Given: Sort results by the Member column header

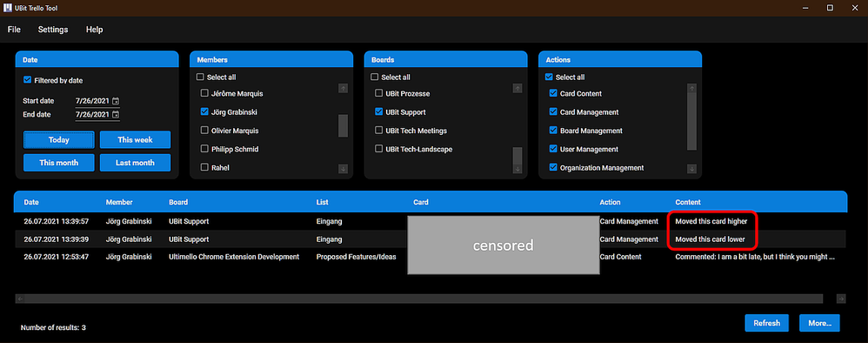Looking at the screenshot, I should pos(119,202).
